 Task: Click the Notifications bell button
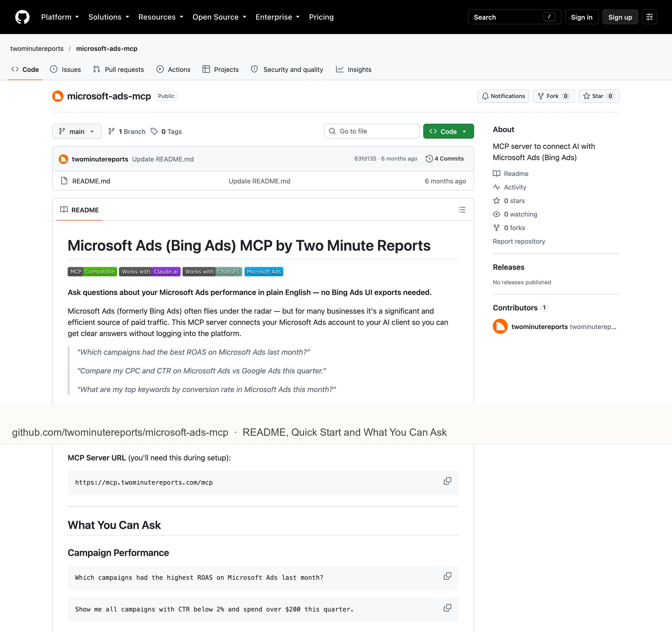point(503,96)
